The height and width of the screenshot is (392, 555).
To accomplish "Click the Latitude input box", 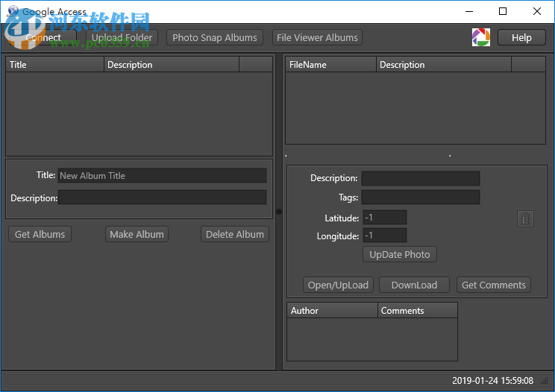I will (x=385, y=218).
